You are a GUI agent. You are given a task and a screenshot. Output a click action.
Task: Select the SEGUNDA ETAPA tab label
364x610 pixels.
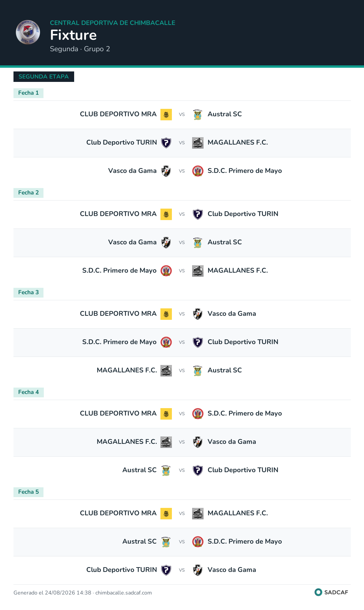[x=44, y=77]
